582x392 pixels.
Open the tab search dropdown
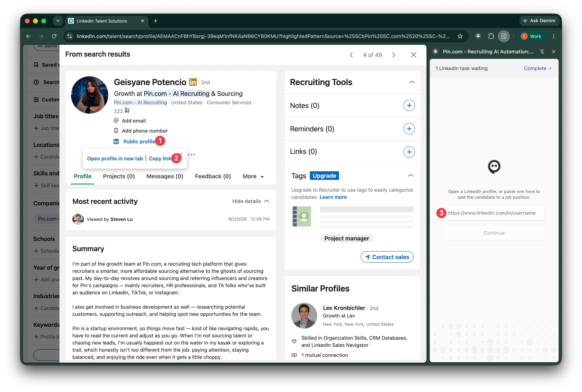coord(58,21)
